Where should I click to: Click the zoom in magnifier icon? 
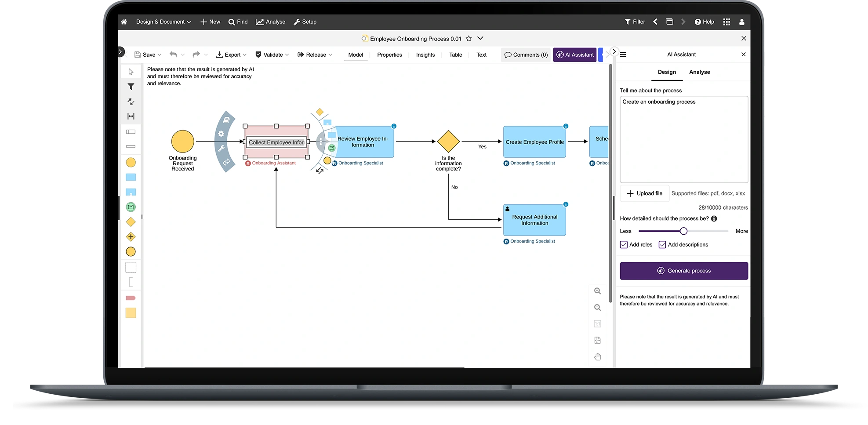[x=597, y=291]
